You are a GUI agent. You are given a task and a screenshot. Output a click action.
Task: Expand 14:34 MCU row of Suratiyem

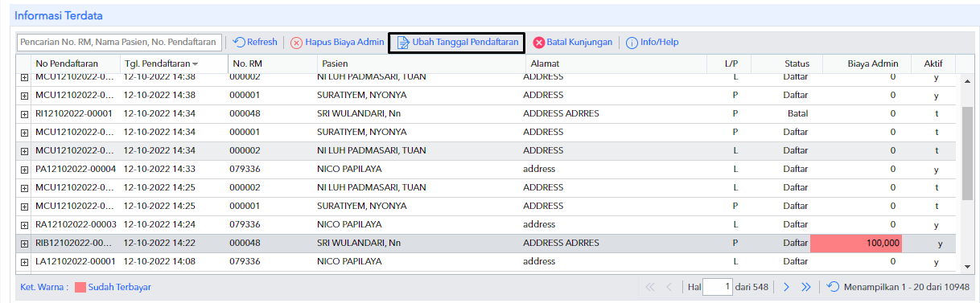pyautogui.click(x=24, y=133)
